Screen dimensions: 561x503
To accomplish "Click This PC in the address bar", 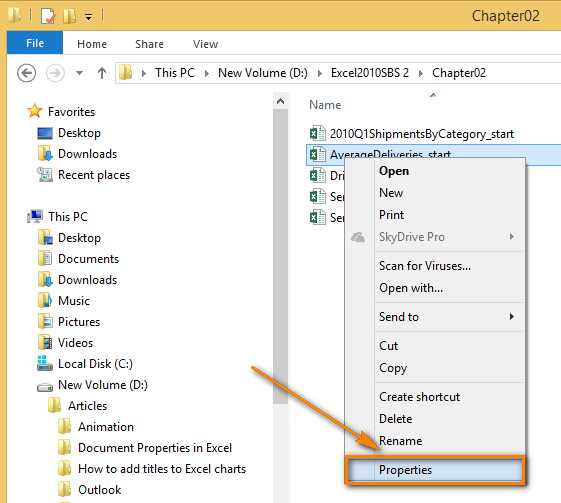I will 175,73.
